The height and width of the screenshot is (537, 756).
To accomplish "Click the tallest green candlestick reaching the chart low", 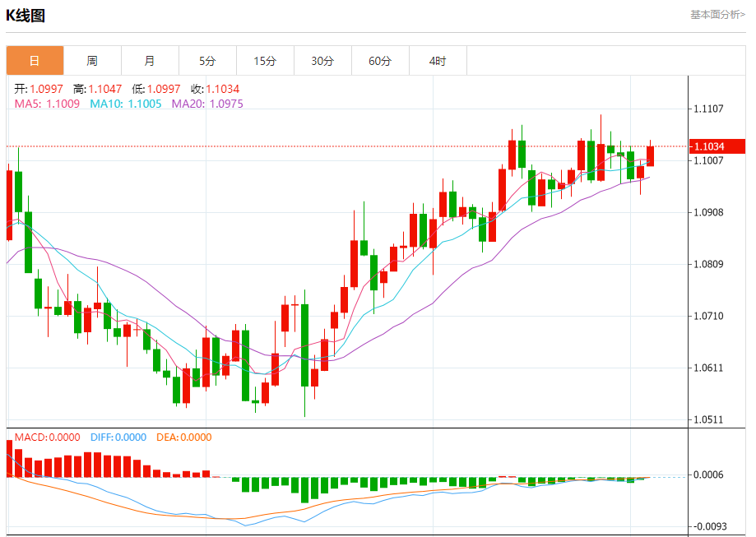I will click(x=304, y=345).
